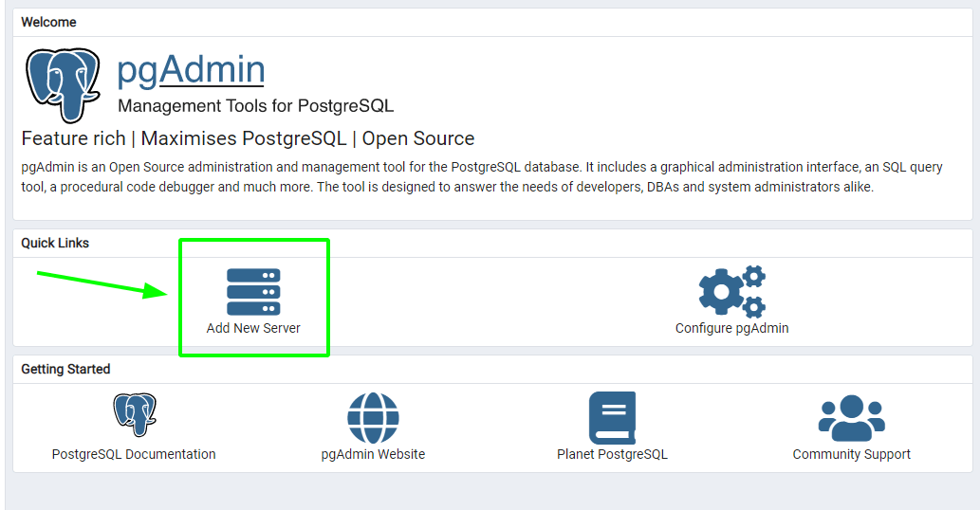The image size is (980, 510).
Task: Click the Quick Links section header
Action: (55, 243)
